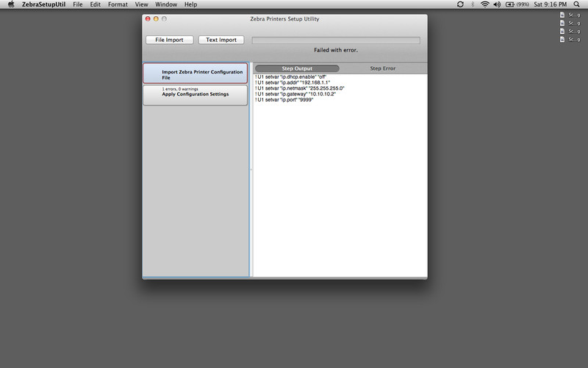Switch to the Step Error tab

coord(382,68)
